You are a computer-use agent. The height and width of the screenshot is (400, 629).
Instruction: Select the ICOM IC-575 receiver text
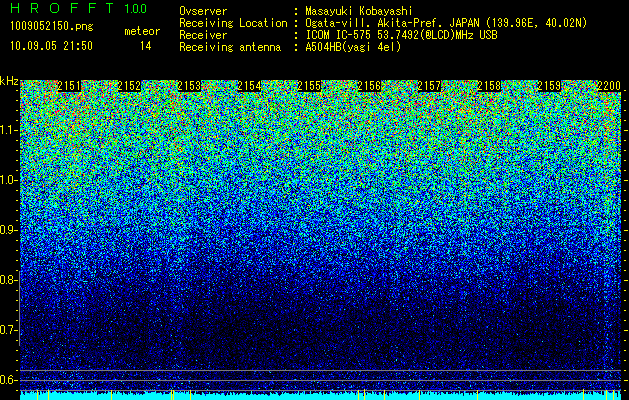[x=401, y=35]
